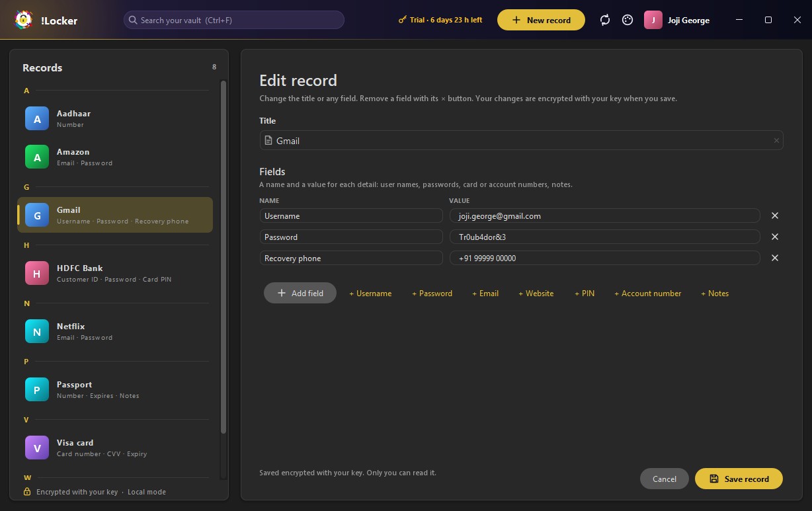Click the lock icon in the status bar
Screen dimensions: 812x511
click(27, 492)
